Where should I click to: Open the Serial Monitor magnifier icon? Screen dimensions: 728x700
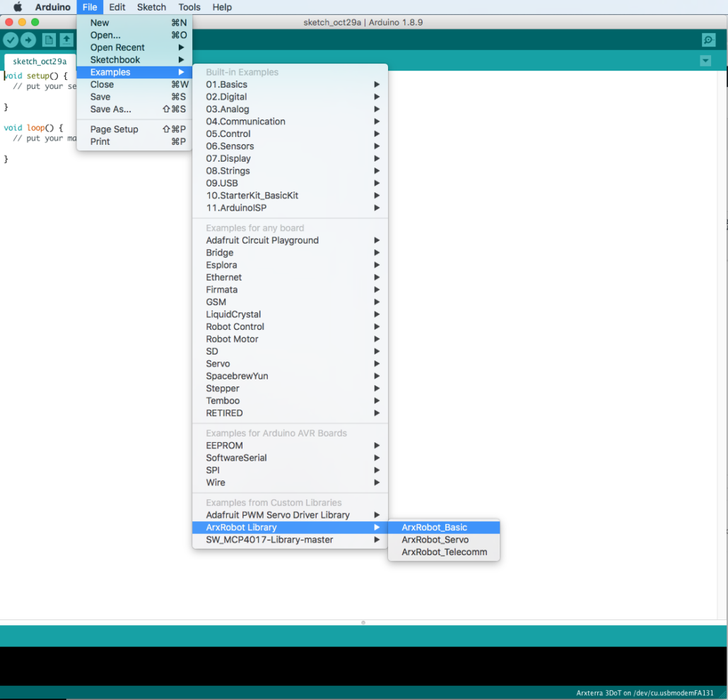pyautogui.click(x=708, y=40)
